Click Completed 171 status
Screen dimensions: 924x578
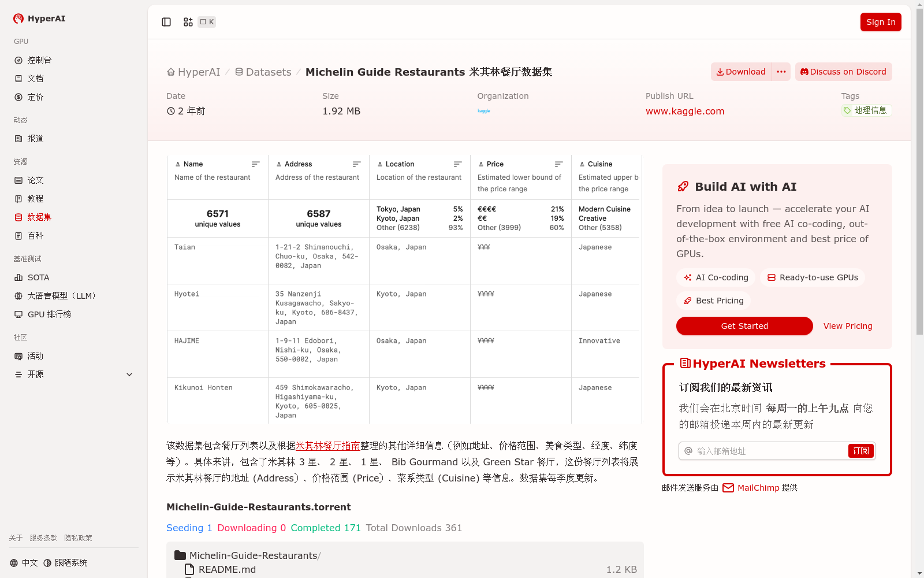(326, 528)
